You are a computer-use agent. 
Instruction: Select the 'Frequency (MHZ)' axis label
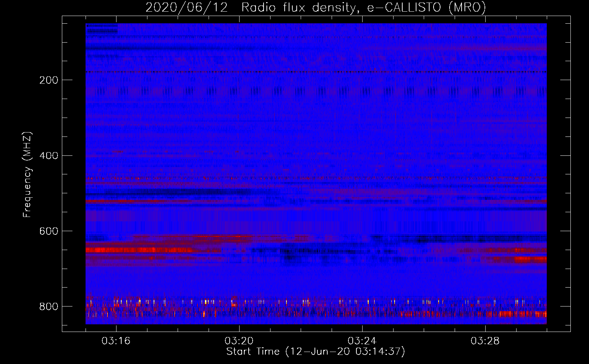tap(27, 175)
